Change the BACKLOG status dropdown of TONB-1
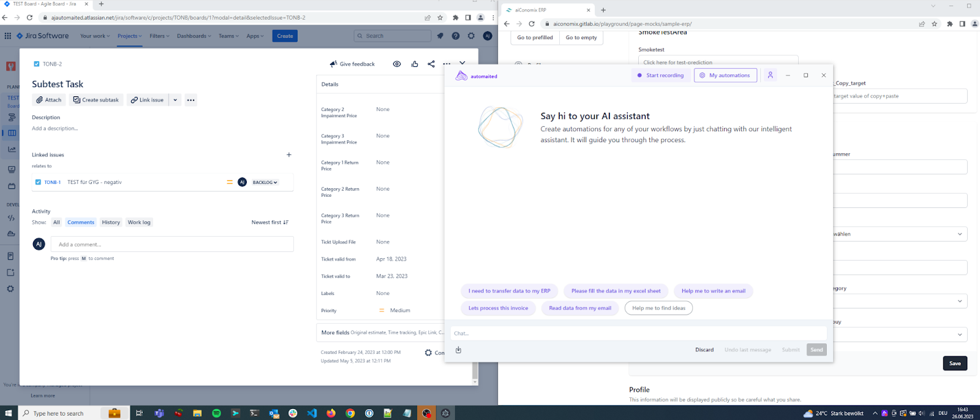Viewport: 980px width, 420px height. [x=265, y=182]
